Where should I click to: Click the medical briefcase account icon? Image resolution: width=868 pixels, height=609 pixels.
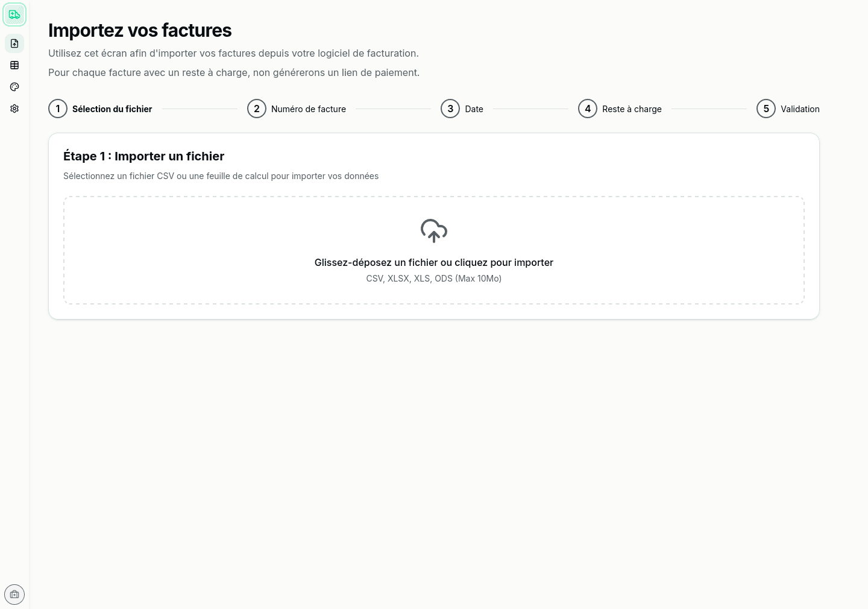click(x=14, y=595)
